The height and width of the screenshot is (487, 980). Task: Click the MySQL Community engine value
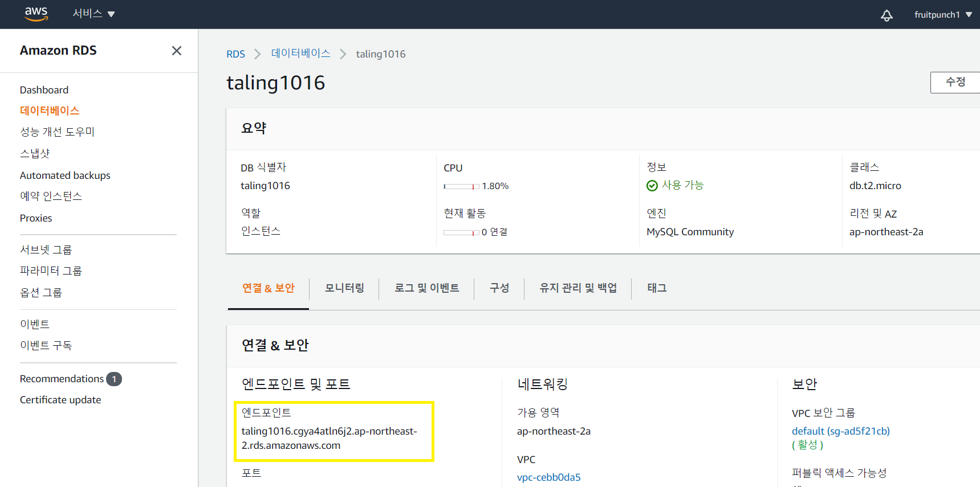(x=690, y=232)
